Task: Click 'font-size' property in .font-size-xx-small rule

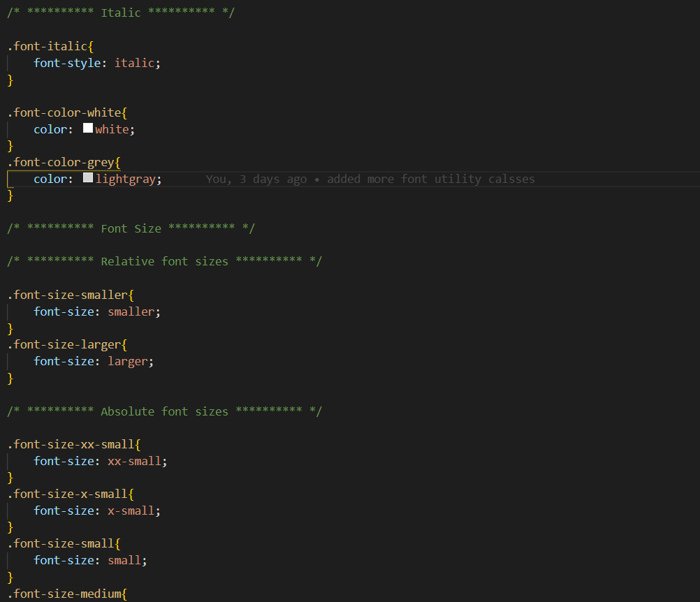Action: point(64,461)
